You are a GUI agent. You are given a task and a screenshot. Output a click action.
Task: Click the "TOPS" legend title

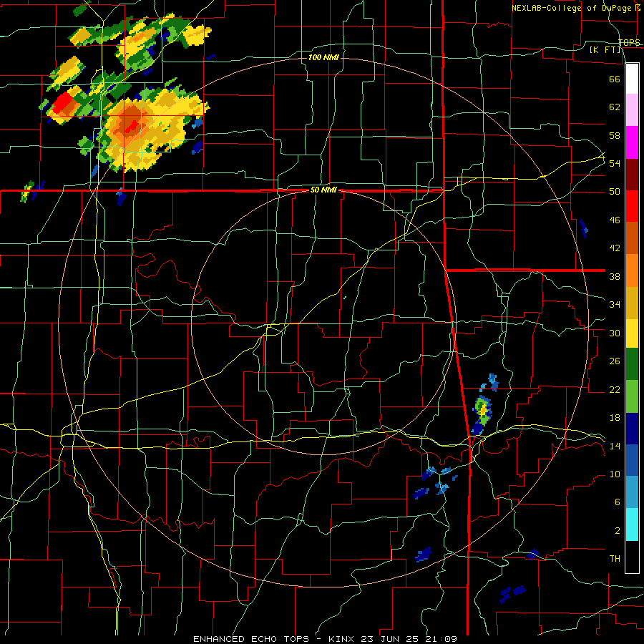click(629, 43)
